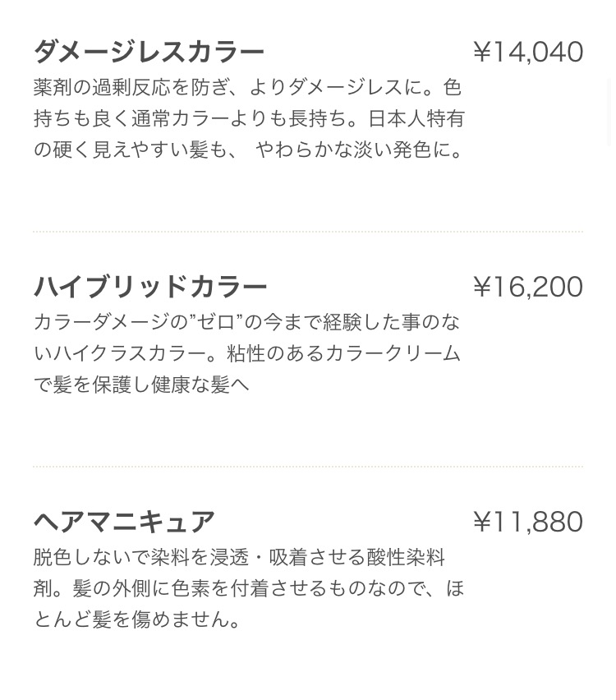This screenshot has width=616, height=700.
Task: Click the ¥14,040 price
Action: click(x=528, y=52)
